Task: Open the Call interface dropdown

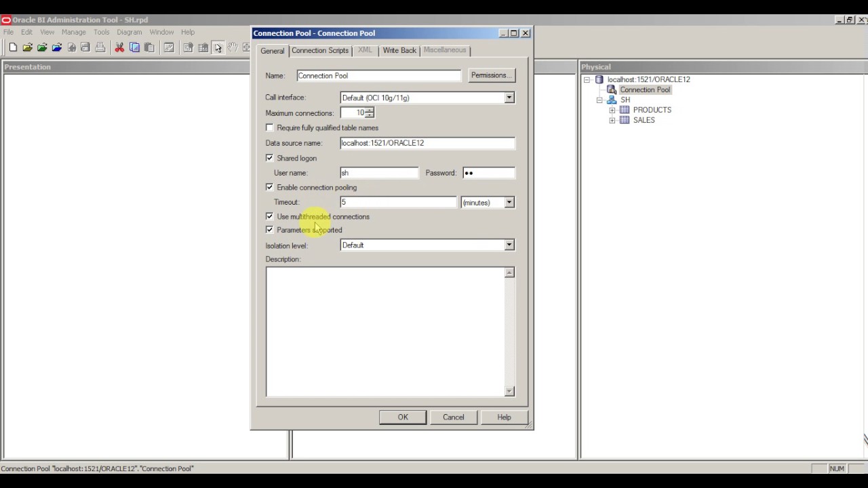Action: [x=509, y=98]
